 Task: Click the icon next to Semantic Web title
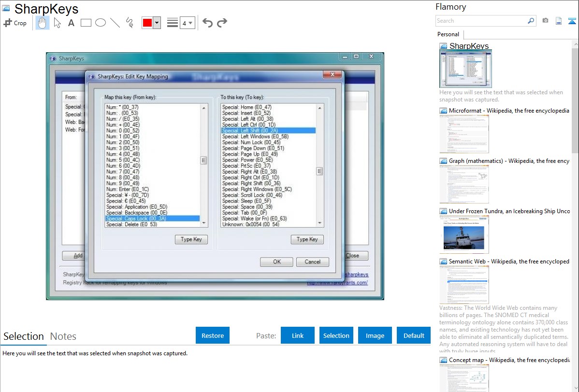pos(443,261)
